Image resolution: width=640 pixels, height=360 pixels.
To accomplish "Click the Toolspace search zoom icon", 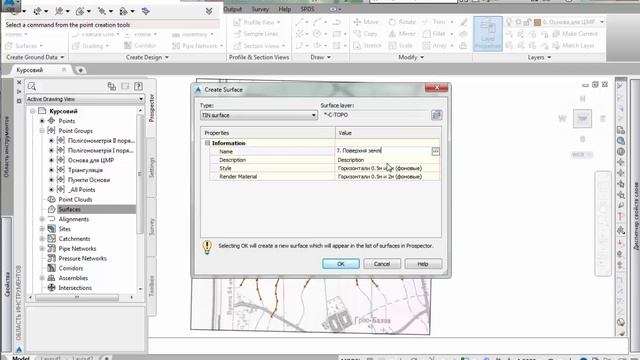I will point(32,86).
